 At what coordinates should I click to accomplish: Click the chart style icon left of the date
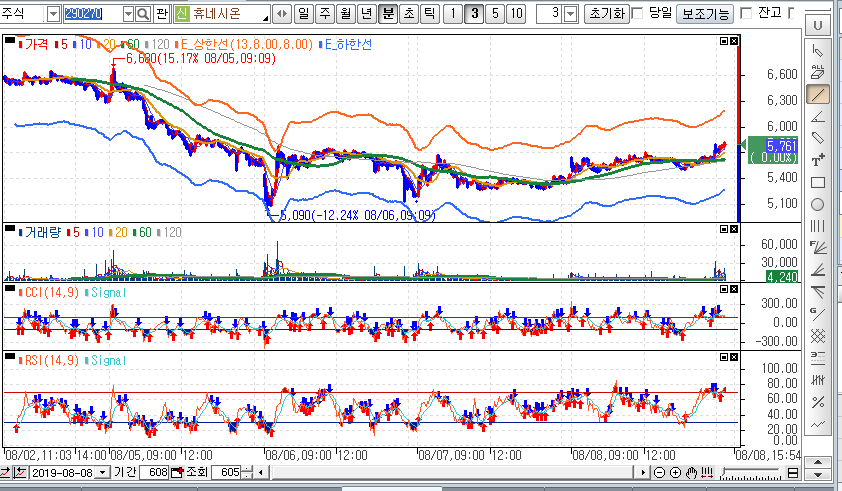pos(20,473)
